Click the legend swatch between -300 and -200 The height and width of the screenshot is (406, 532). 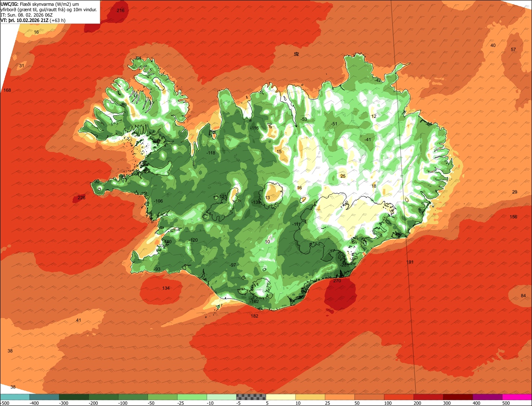click(x=74, y=397)
